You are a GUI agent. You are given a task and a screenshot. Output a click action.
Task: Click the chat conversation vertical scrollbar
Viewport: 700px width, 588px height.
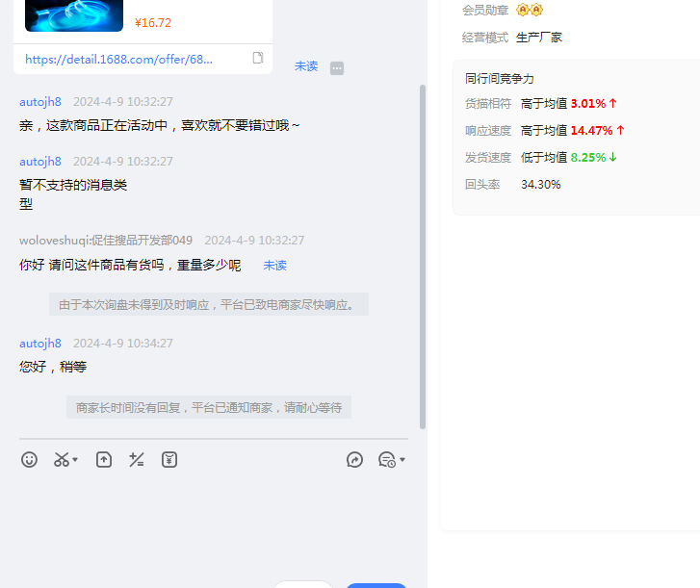pyautogui.click(x=423, y=257)
